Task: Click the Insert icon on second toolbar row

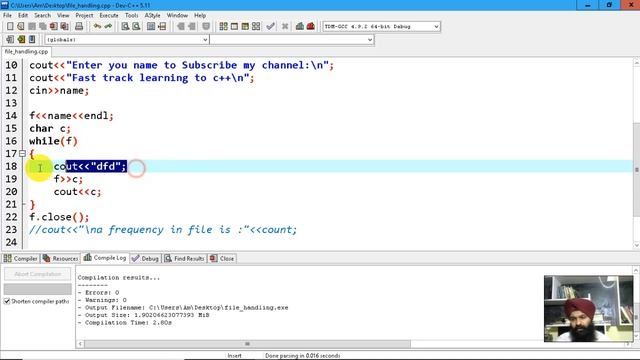Action: [x=10, y=39]
